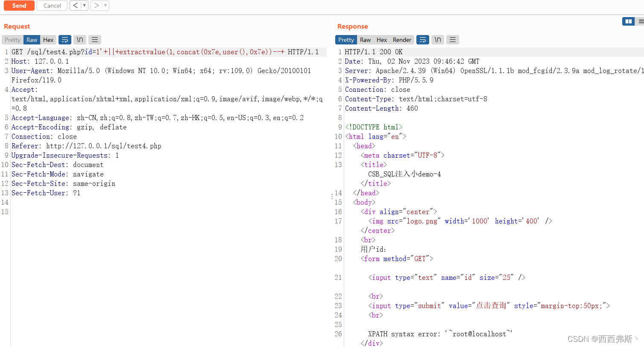Click the 用户id: text in response
Screen dimensions: 644x347
(373, 250)
